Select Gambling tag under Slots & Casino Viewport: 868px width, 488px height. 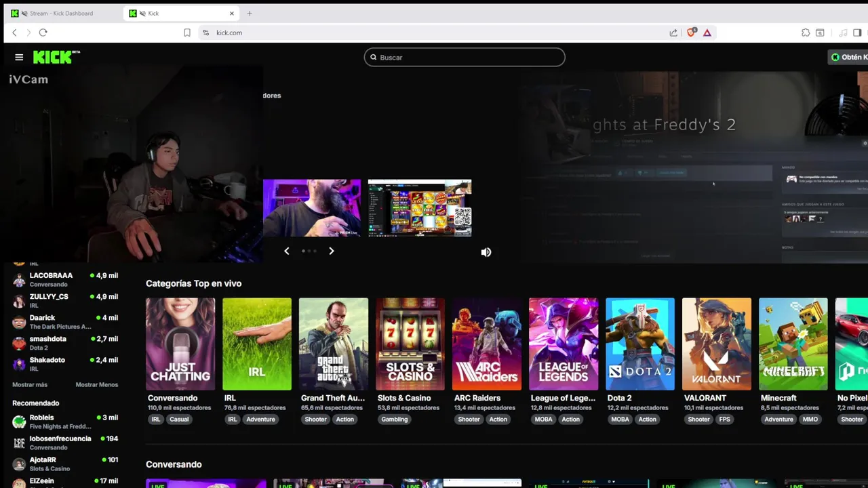(395, 420)
